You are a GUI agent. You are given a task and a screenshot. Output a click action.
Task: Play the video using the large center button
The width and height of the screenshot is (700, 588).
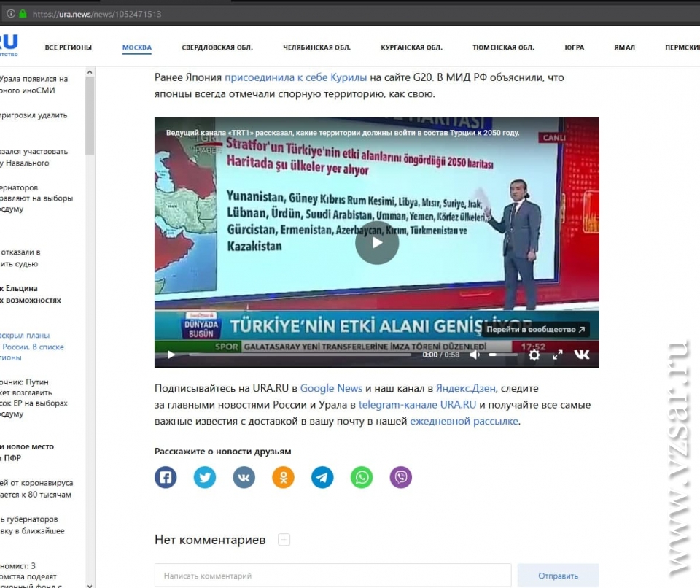377,243
